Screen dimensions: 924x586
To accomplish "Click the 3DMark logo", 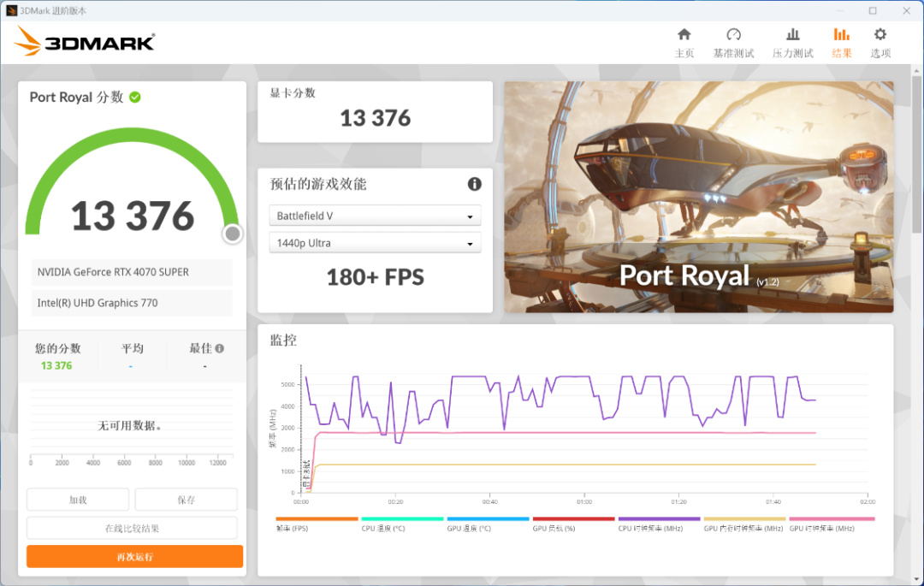I will pos(85,41).
